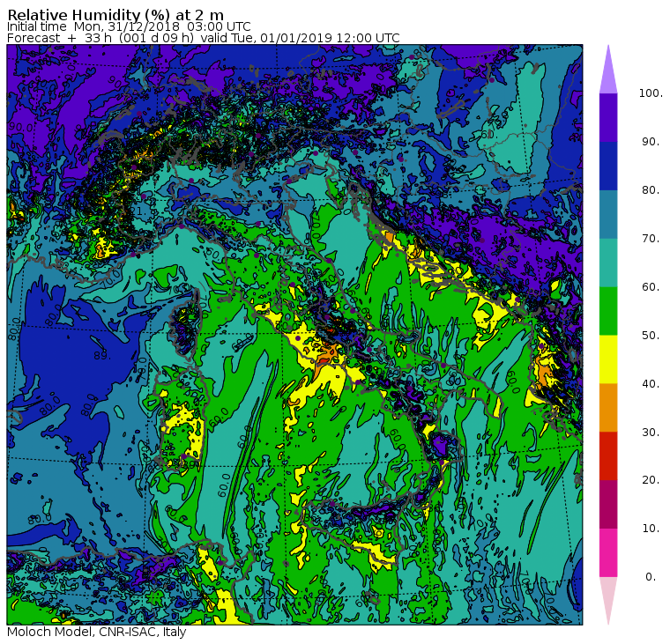Click the '10.' legend label
This screenshot has height=644, width=670.
point(651,529)
